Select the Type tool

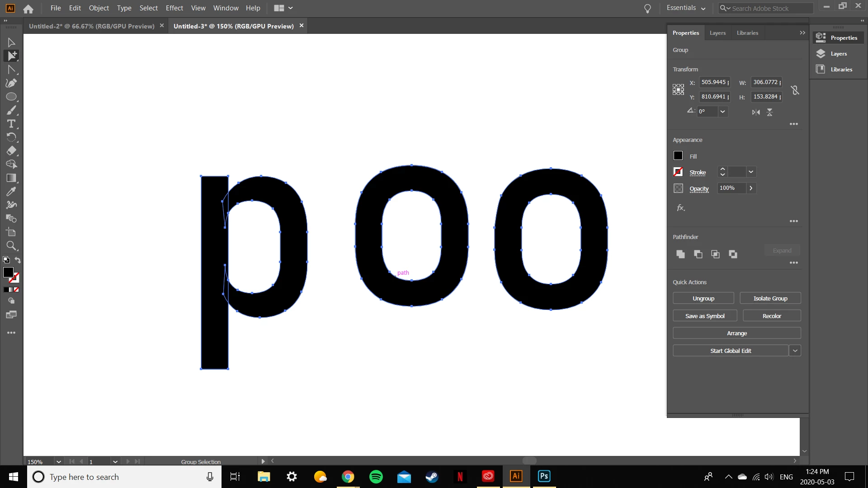pyautogui.click(x=11, y=124)
